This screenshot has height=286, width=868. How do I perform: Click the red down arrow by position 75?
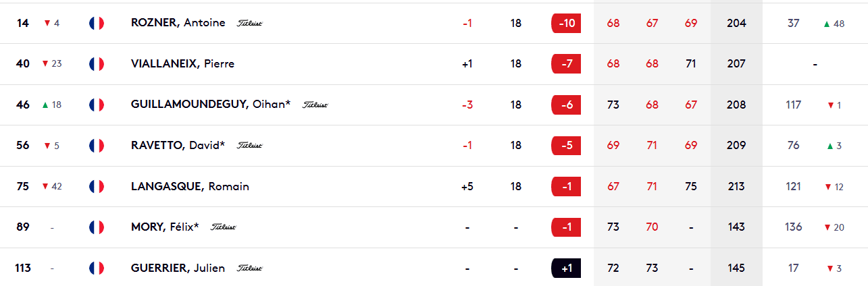tap(45, 187)
